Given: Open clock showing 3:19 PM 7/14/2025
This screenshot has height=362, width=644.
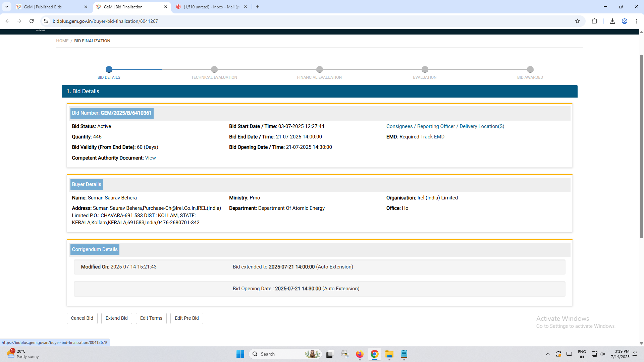Looking at the screenshot, I should pyautogui.click(x=620, y=354).
